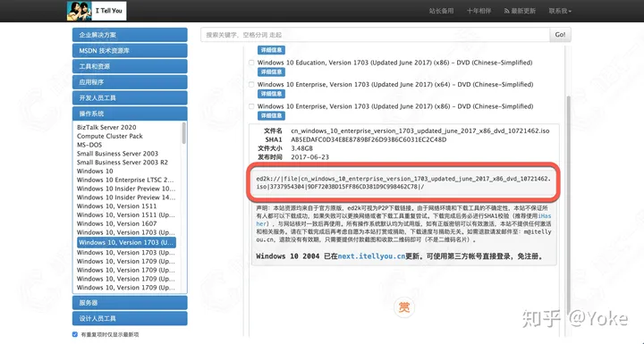The height and width of the screenshot is (344, 644).
Task: Expand the 开发人员工具 category
Action: tap(130, 97)
